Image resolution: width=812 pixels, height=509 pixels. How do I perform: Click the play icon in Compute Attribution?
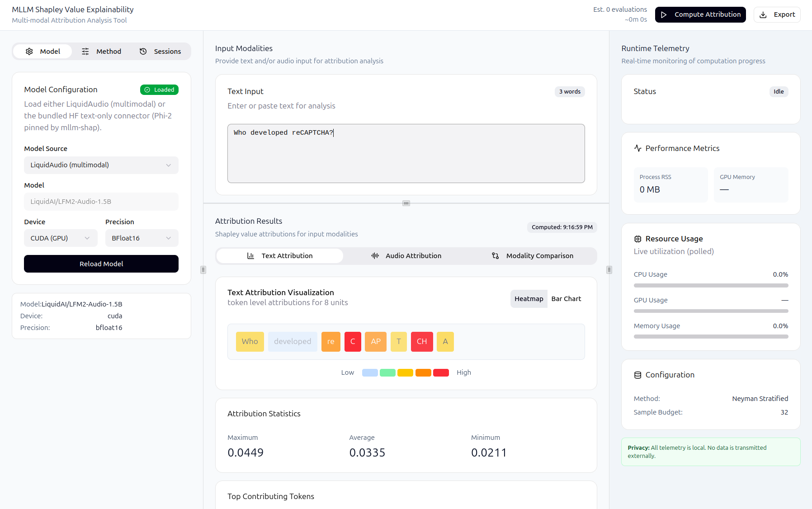point(664,15)
